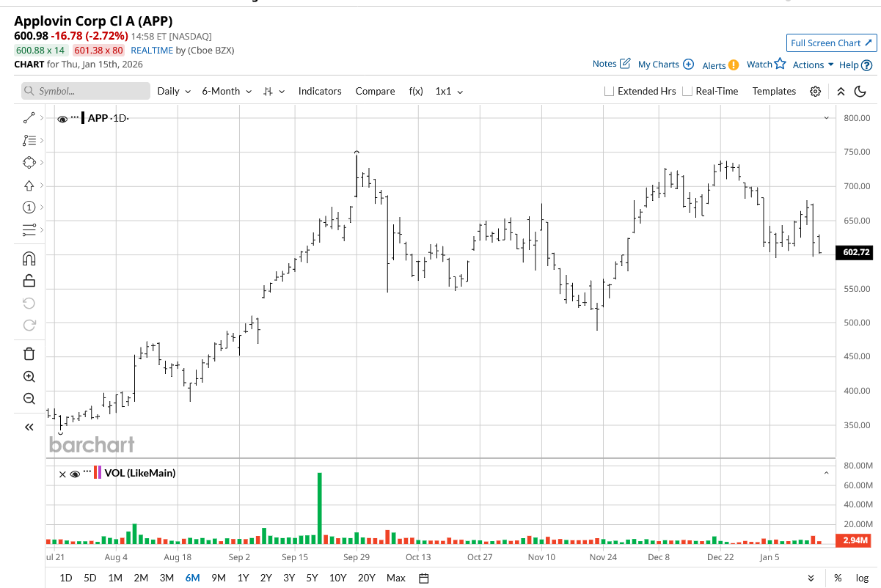Image resolution: width=881 pixels, height=588 pixels.
Task: Open VOL indicator options ellipsis menu
Action: click(87, 473)
